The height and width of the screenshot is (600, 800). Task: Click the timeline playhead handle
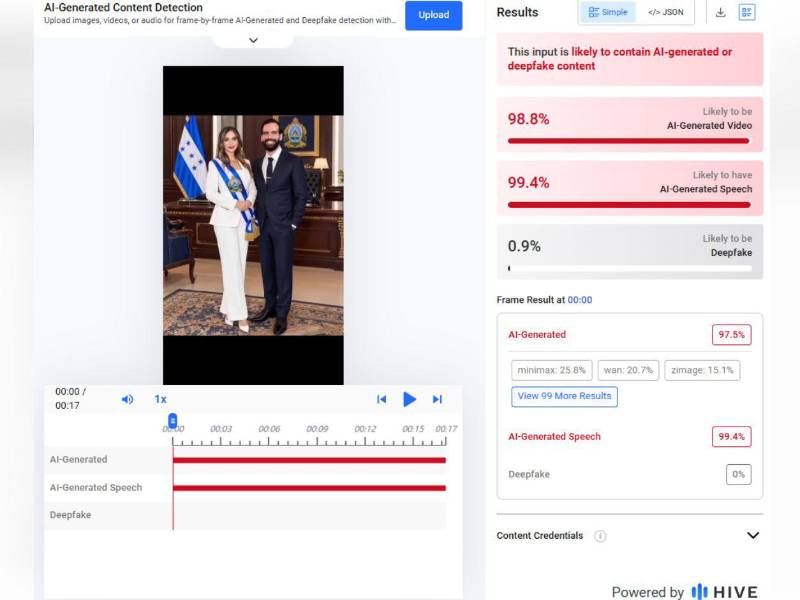click(172, 421)
